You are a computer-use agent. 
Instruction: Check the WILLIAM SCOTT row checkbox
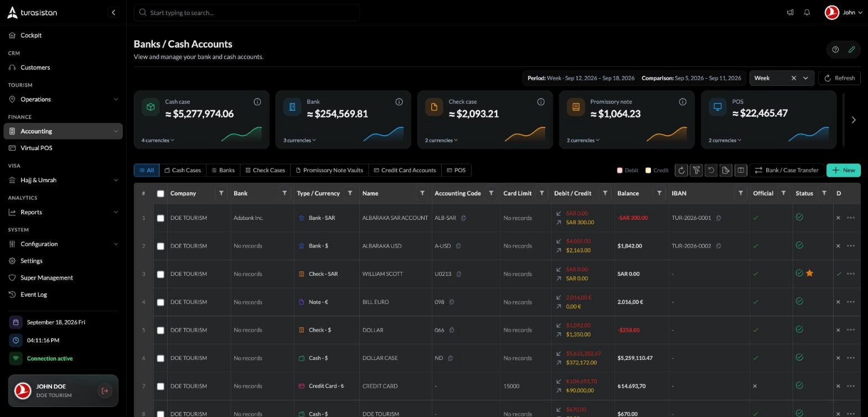[x=161, y=275]
